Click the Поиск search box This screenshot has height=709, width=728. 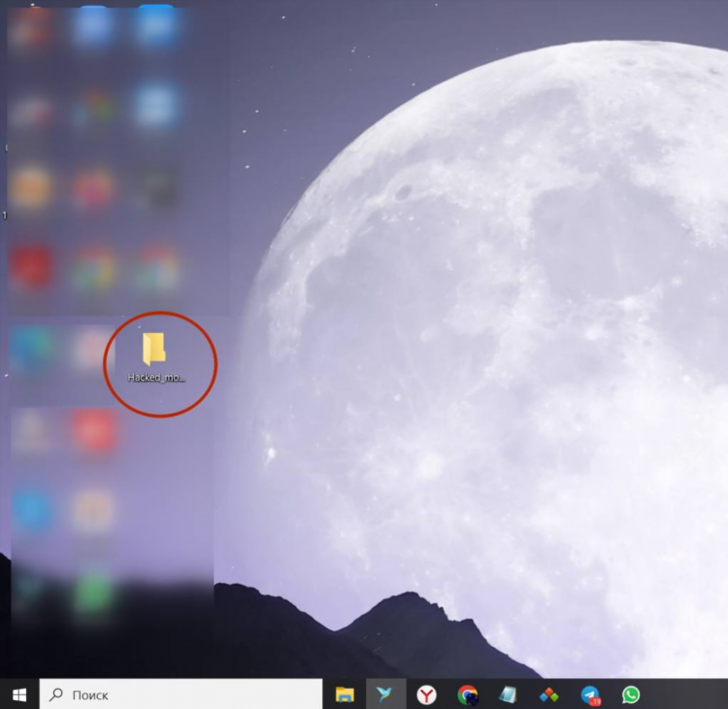tap(181, 694)
